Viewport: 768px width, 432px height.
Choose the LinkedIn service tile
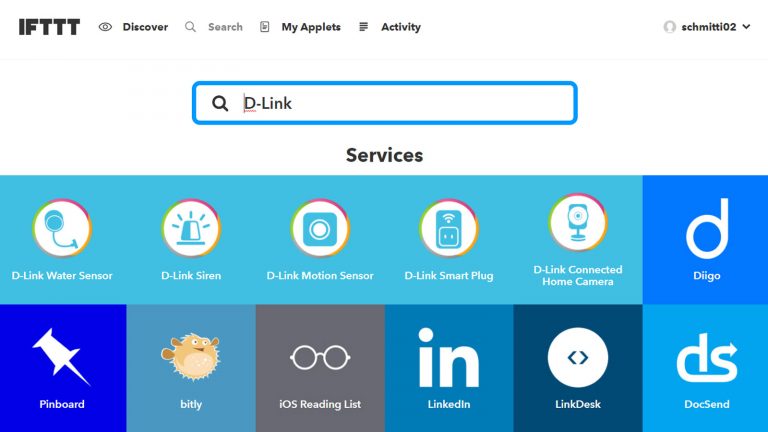(449, 368)
